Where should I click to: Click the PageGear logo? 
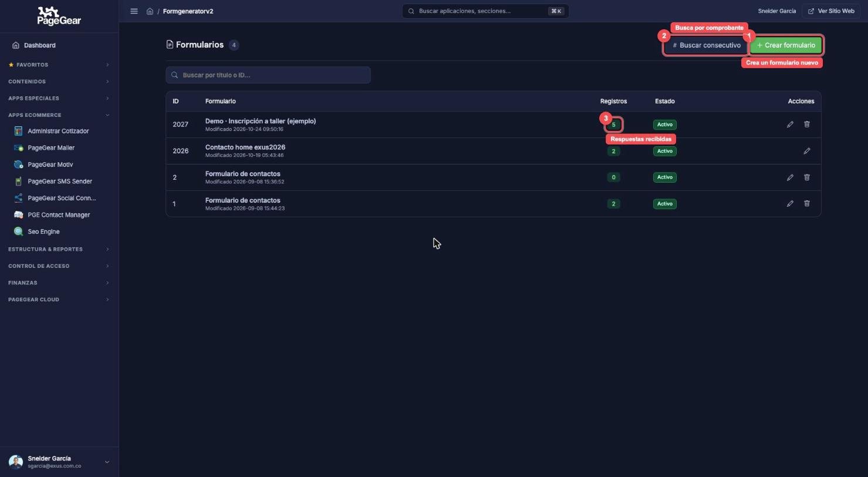[59, 16]
